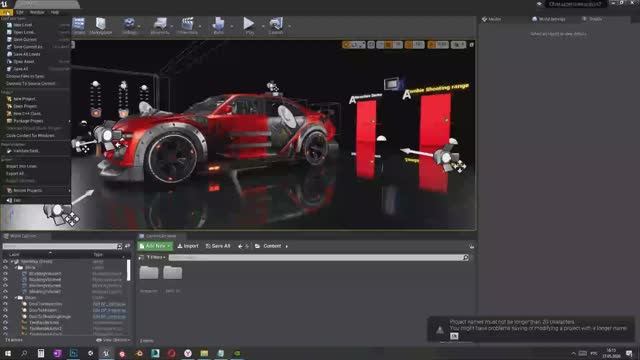Open the Launch options dropdown arrow
Image resolution: width=640 pixels, height=360 pixels.
click(289, 27)
